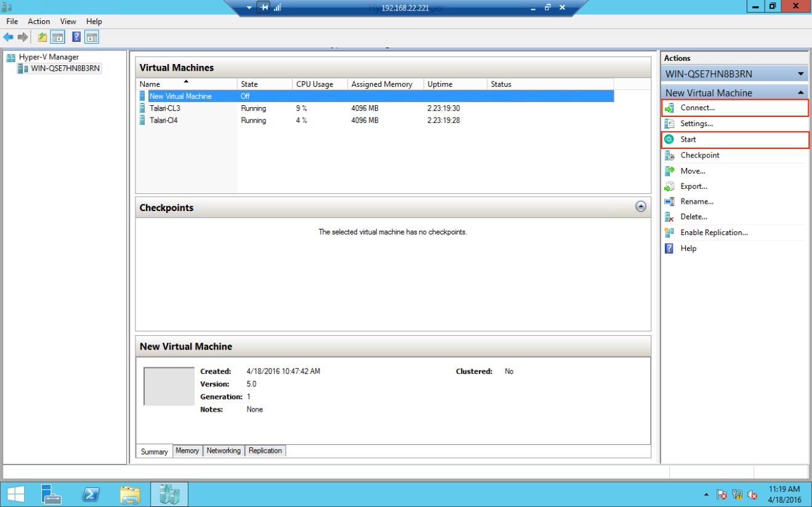Image resolution: width=812 pixels, height=507 pixels.
Task: Click the network tray icon
Action: tap(737, 495)
